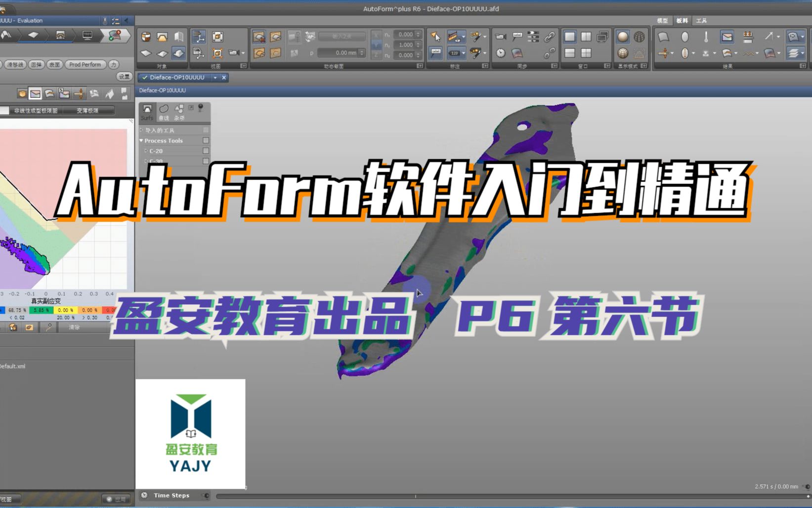Click the 设置 settings button
Screen dimensions: 812x508
coord(124,76)
